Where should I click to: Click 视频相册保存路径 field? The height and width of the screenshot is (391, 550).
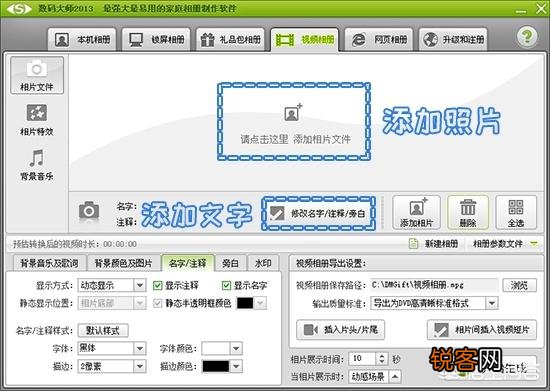[434, 285]
